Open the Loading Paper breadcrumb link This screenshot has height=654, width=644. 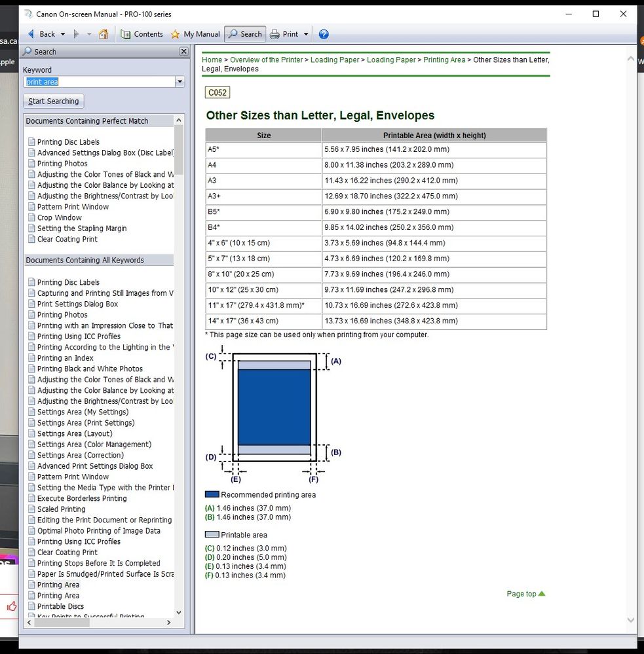[x=335, y=60]
